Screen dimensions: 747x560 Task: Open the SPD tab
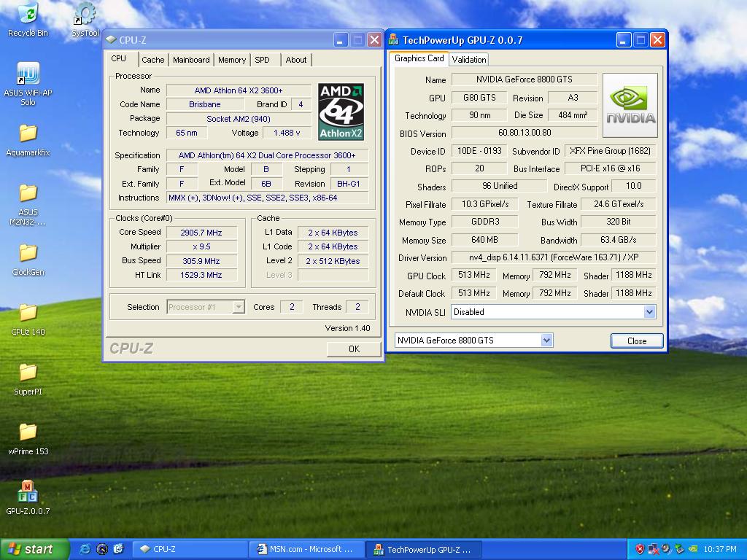click(262, 60)
